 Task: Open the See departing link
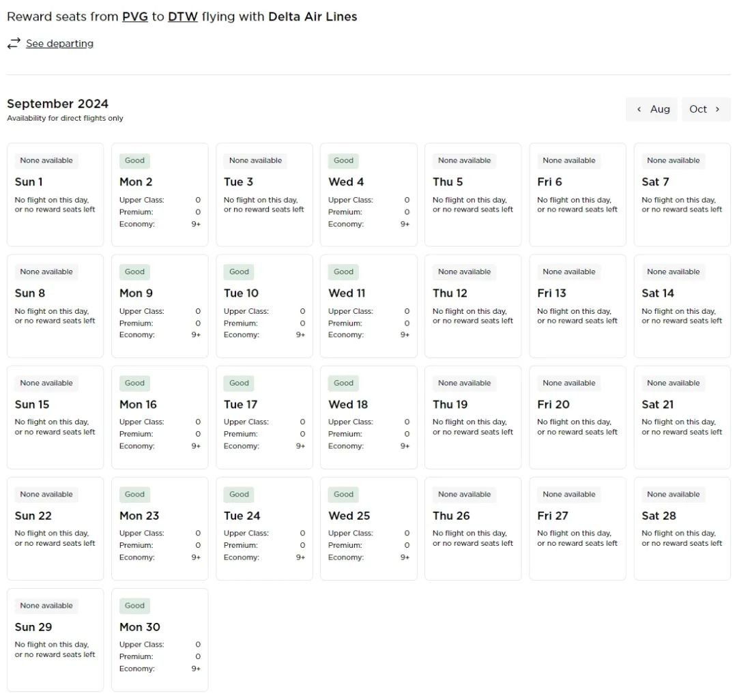pos(59,44)
